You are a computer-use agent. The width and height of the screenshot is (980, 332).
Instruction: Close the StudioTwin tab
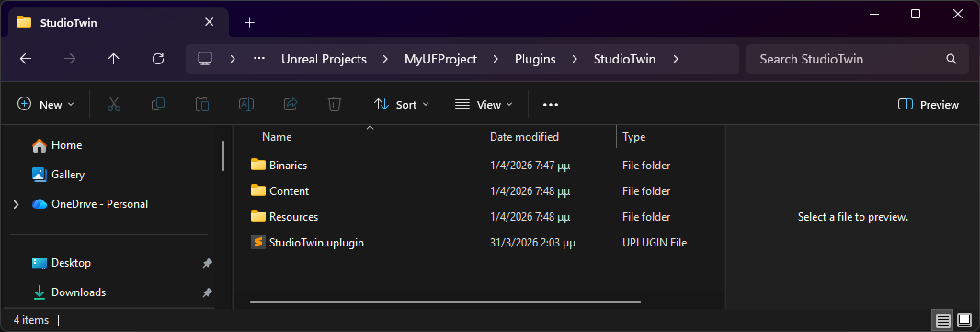[209, 22]
